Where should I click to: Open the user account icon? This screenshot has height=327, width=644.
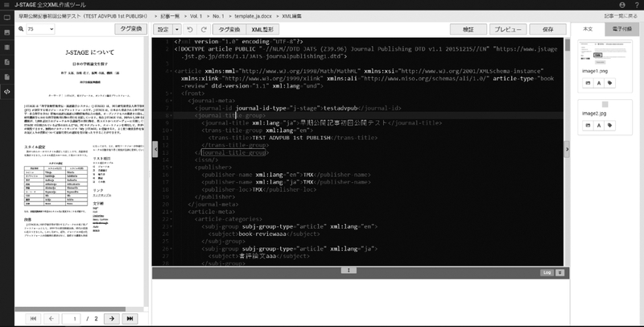622,5
